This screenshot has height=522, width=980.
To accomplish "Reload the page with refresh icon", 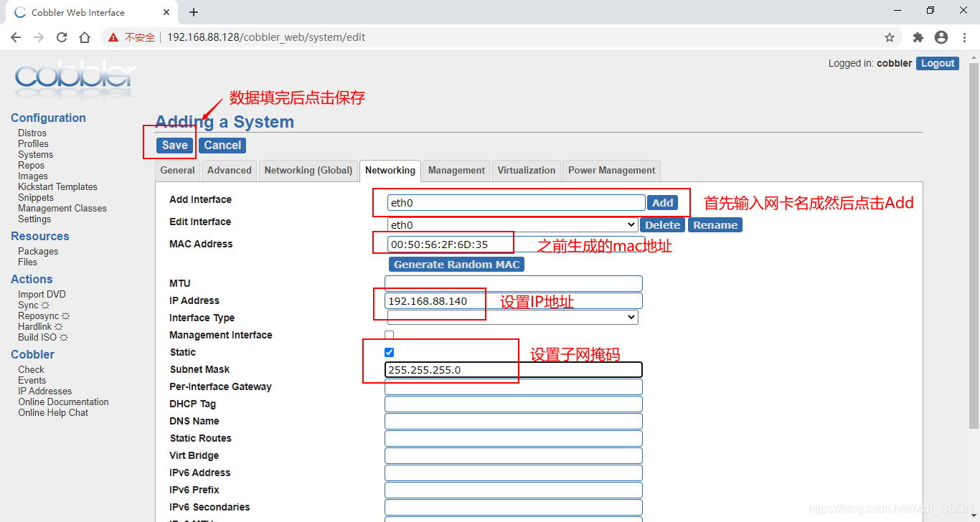I will [x=62, y=37].
